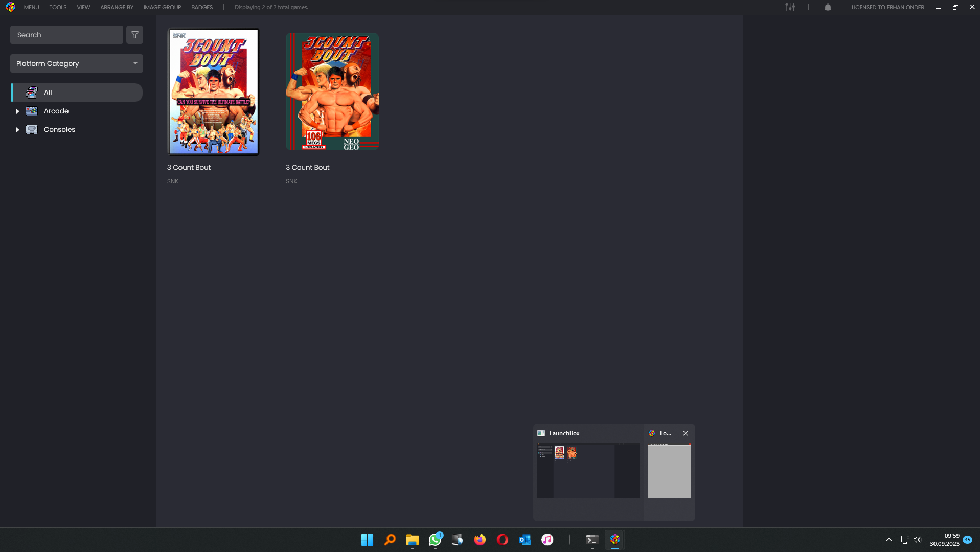Close the second LaunchBox preview window
The image size is (980, 552).
tap(686, 433)
